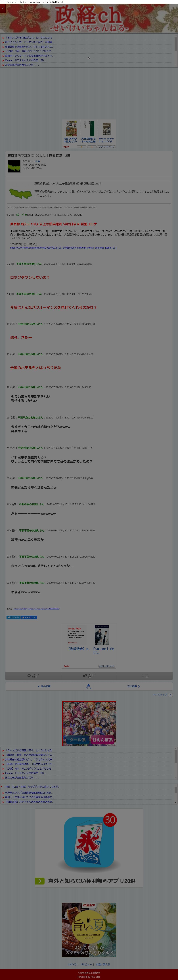This screenshot has height=980, width=178.
Task: Click the home icon between article links
Action: click(x=88, y=686)
